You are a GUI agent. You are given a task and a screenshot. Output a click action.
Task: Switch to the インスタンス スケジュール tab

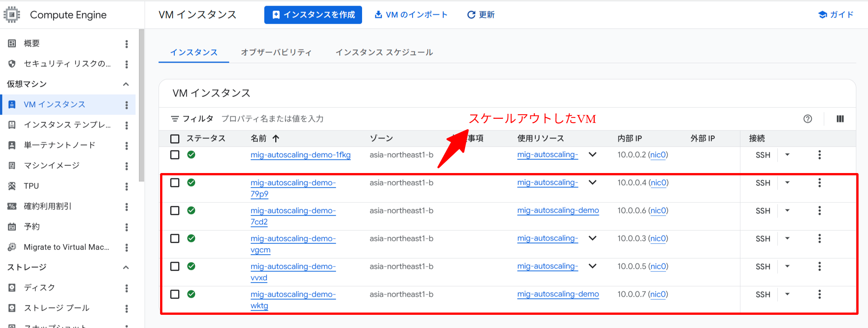click(384, 52)
